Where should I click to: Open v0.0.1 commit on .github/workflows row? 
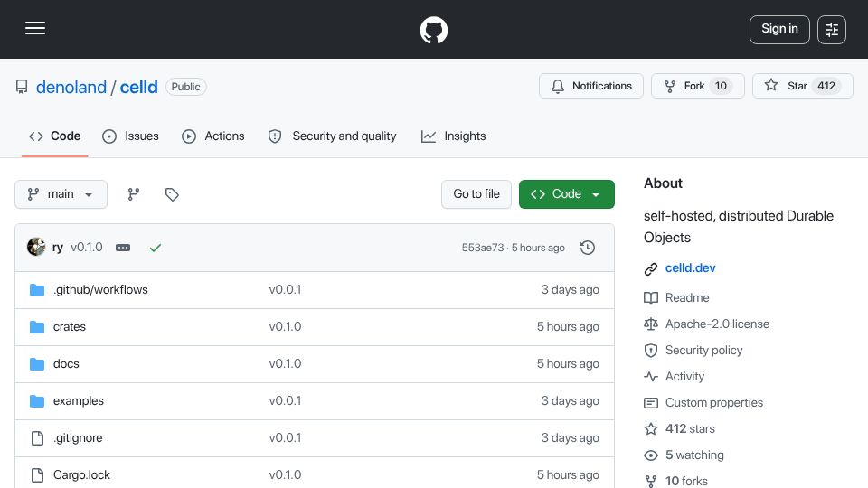pos(285,290)
